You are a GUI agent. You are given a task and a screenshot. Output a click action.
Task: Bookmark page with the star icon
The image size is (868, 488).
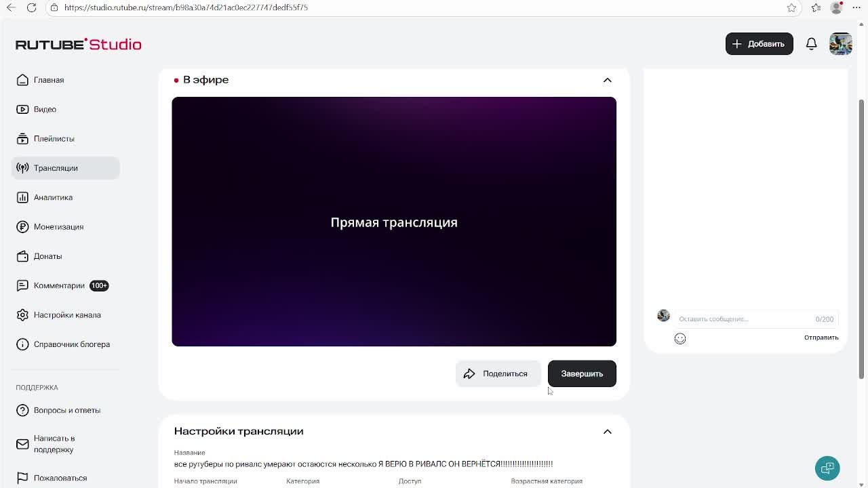click(791, 7)
